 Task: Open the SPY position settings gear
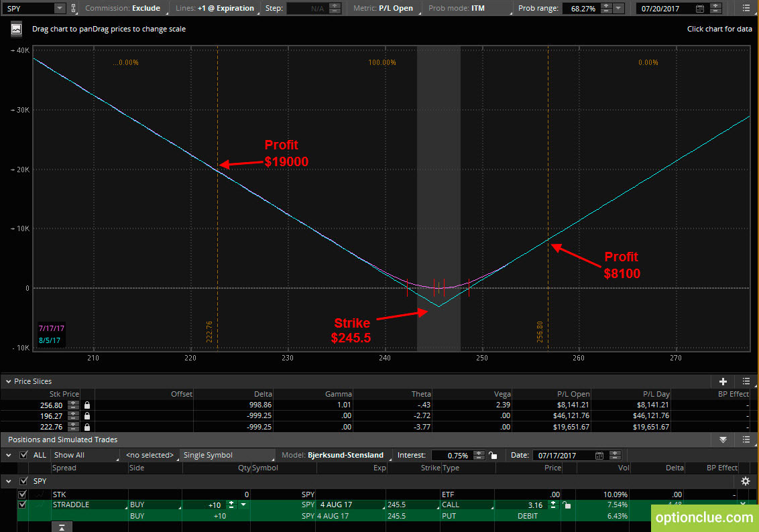click(746, 480)
